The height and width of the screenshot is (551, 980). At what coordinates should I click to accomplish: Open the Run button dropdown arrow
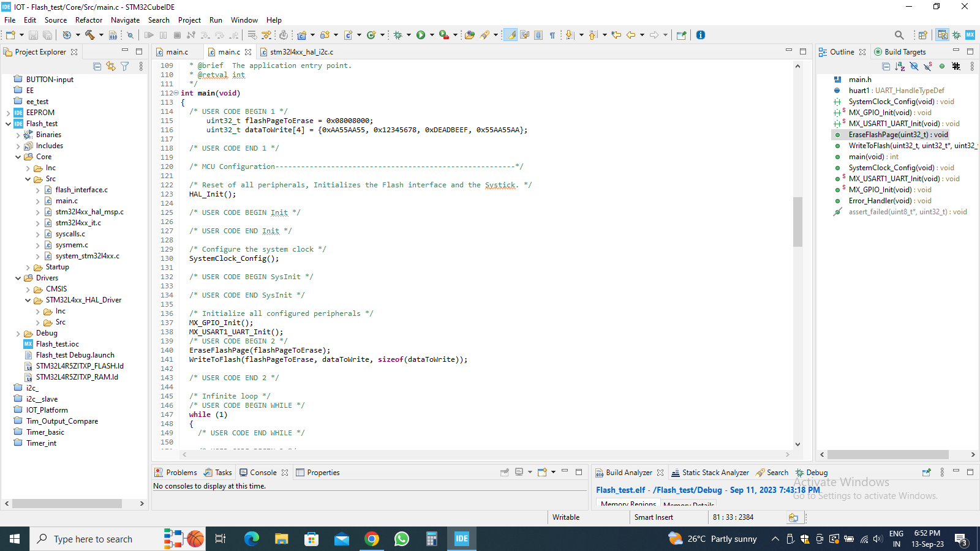tap(432, 35)
